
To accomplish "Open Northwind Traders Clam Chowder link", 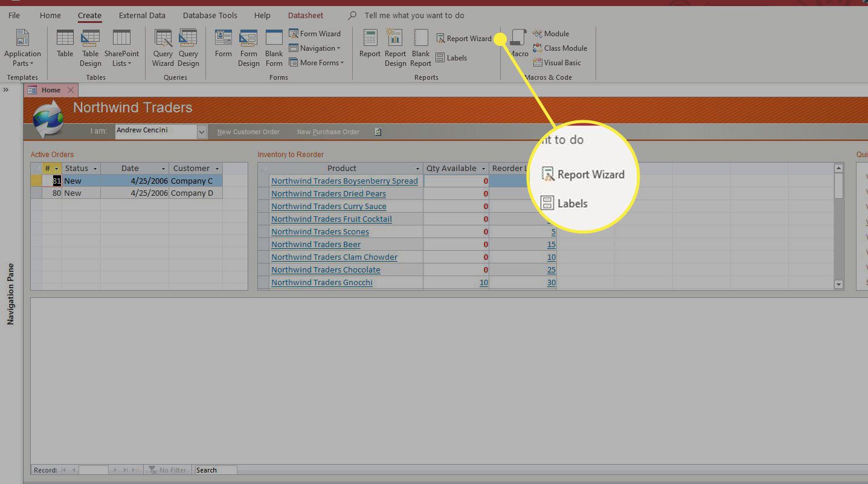I will pyautogui.click(x=334, y=257).
